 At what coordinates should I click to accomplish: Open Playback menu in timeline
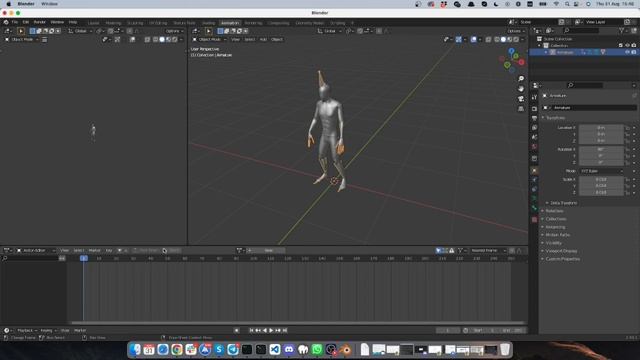[x=26, y=330]
